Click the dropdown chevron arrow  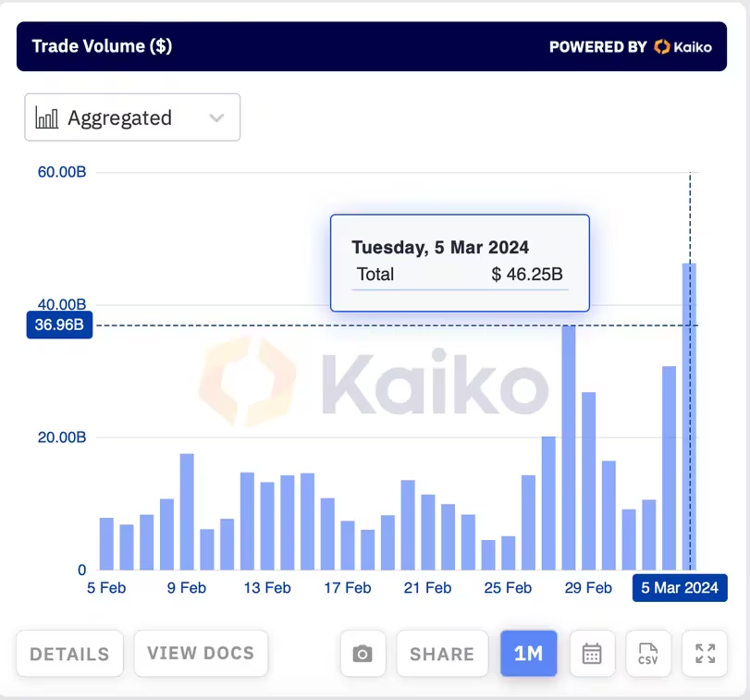point(216,118)
